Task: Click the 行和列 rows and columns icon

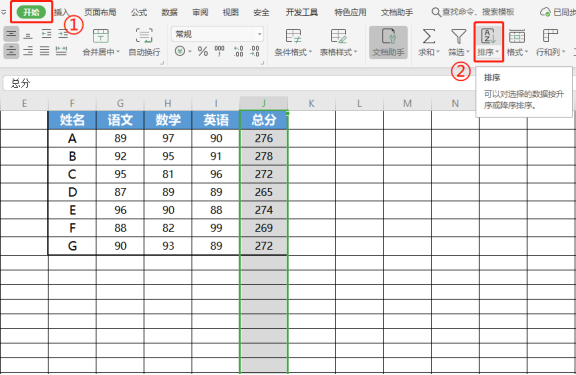Action: point(550,36)
